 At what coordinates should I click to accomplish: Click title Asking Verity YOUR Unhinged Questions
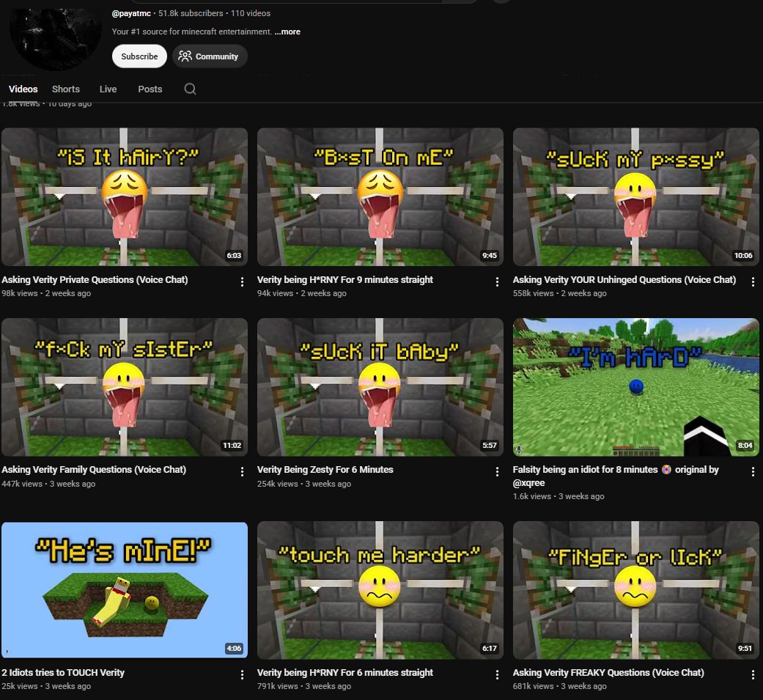click(624, 280)
